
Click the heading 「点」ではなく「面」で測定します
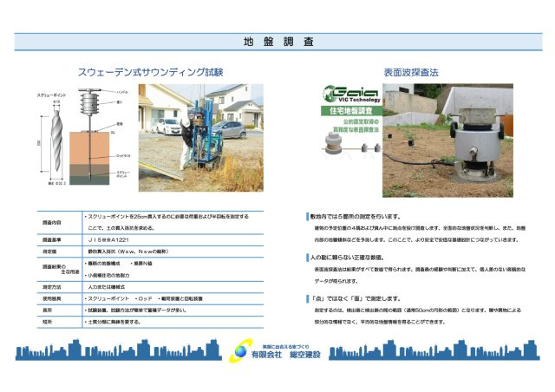click(355, 298)
